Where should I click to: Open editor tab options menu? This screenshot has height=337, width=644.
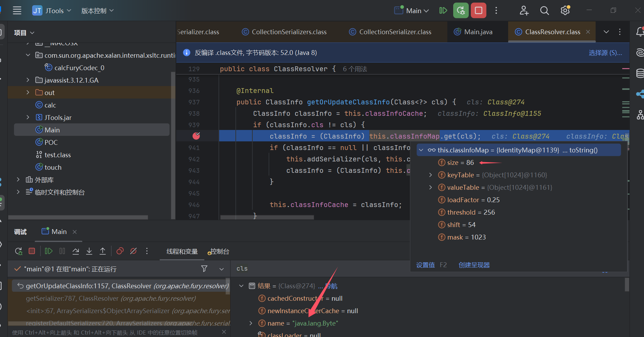point(620,32)
